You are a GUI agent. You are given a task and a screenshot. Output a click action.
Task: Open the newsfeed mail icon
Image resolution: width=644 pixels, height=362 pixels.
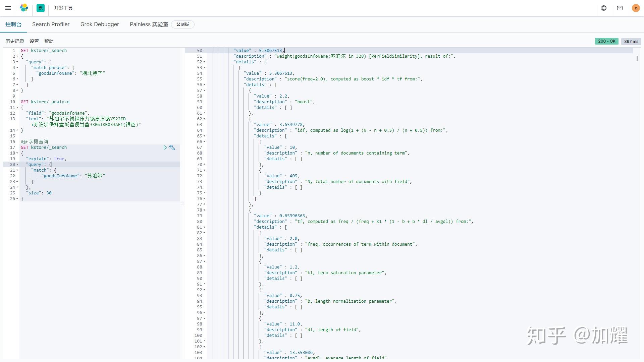[620, 8]
